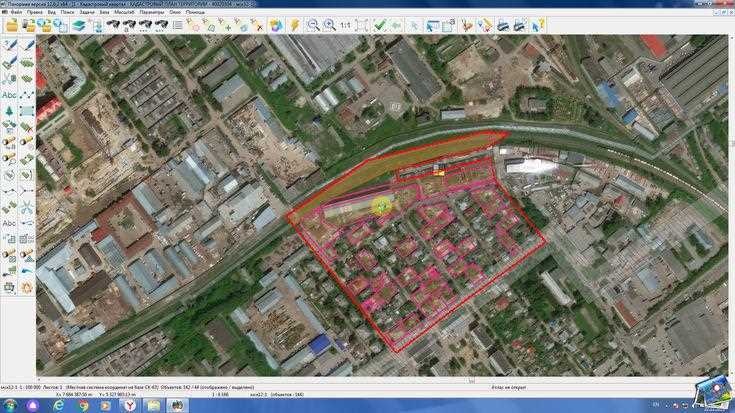Click the zoom out magnifier icon
The image size is (735, 413).
coord(313,25)
